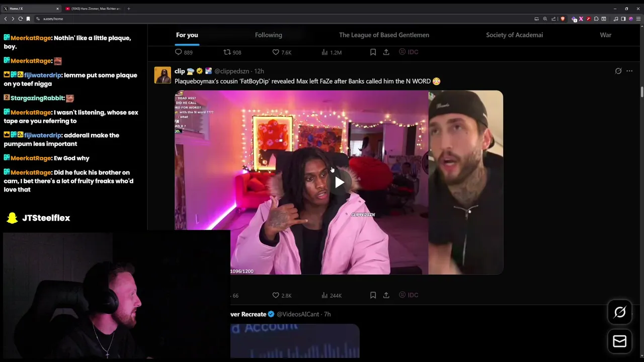Open site settings icon in address bar
The image size is (644, 362).
point(38,19)
